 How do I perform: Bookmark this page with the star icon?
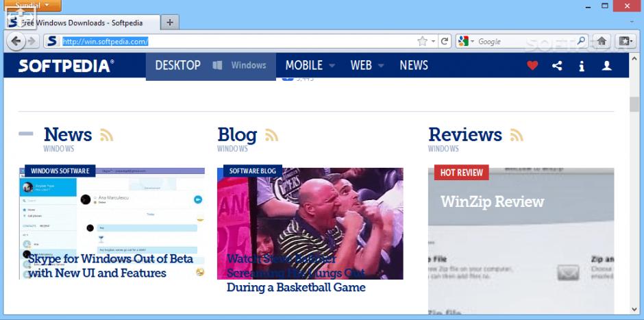(x=422, y=41)
